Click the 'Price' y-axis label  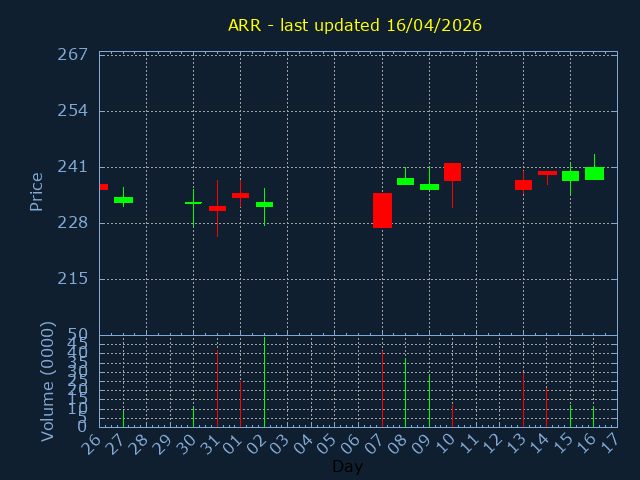coord(37,191)
